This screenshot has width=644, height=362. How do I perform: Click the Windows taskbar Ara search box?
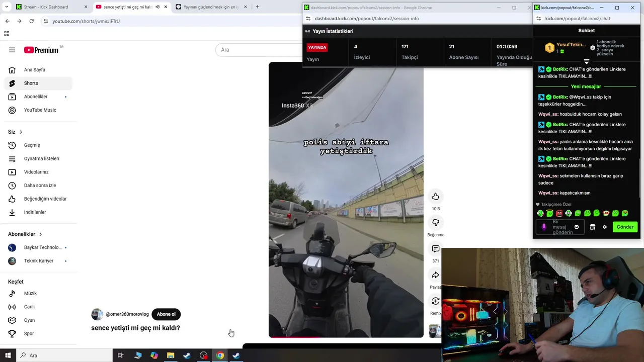click(64, 355)
